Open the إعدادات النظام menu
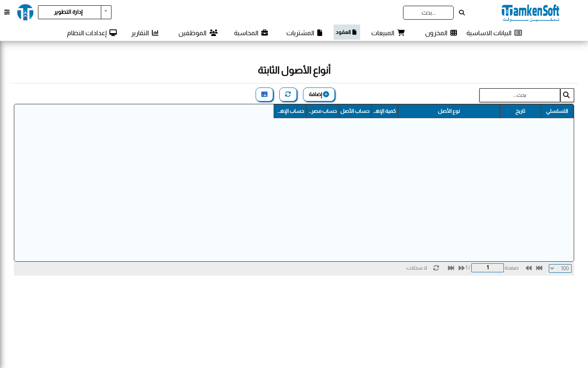Viewport: 588px width, 368px height. [x=92, y=33]
